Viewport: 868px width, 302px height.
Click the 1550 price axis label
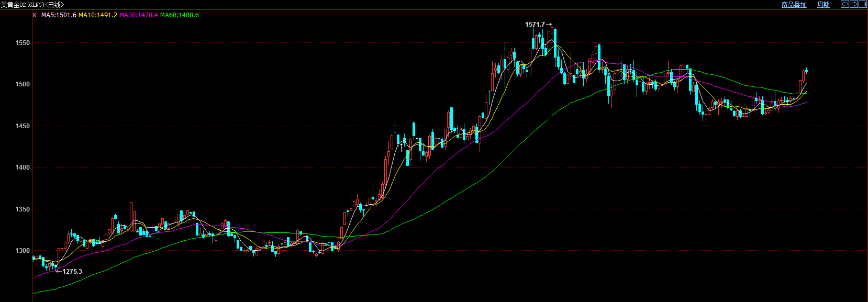tap(23, 43)
